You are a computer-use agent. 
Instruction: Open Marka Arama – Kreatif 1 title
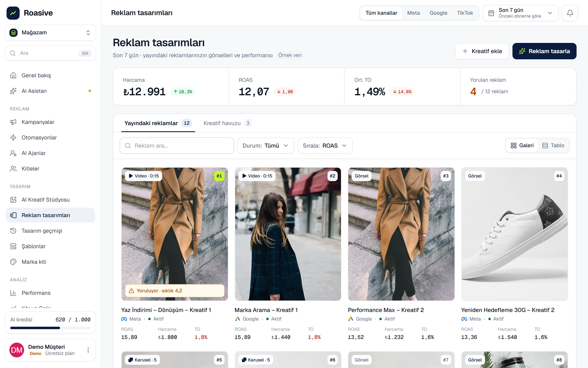click(x=266, y=310)
